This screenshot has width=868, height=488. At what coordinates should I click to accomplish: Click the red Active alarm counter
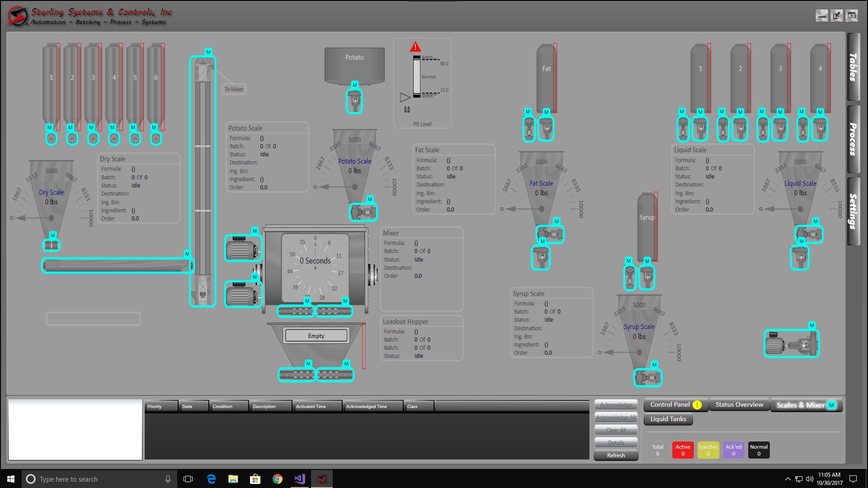pyautogui.click(x=683, y=450)
